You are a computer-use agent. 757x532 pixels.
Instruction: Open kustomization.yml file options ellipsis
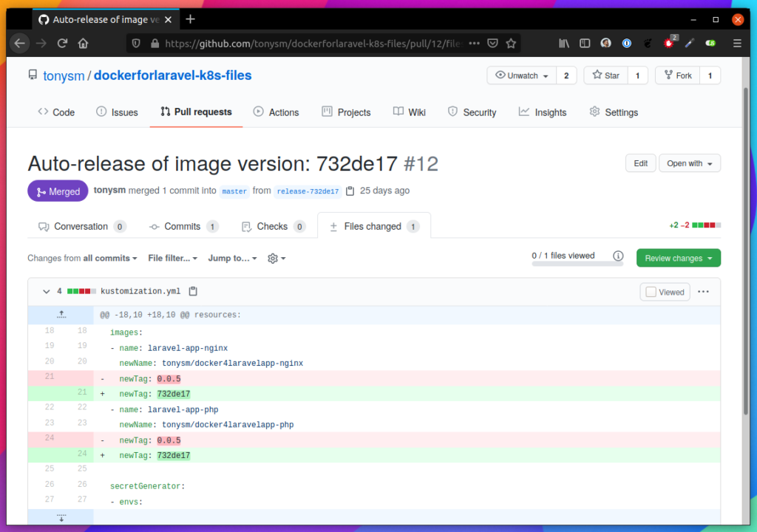click(x=704, y=292)
